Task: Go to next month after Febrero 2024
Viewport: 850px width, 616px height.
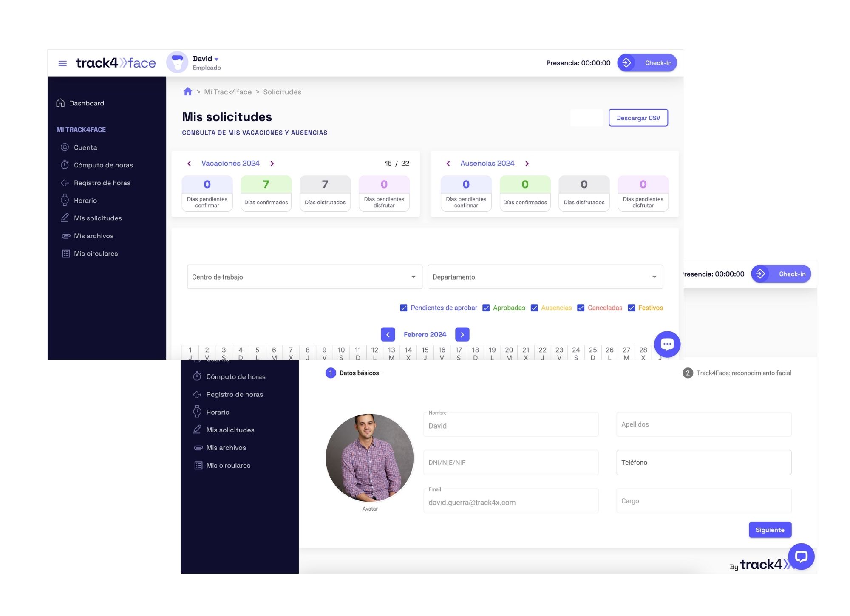Action: tap(462, 335)
